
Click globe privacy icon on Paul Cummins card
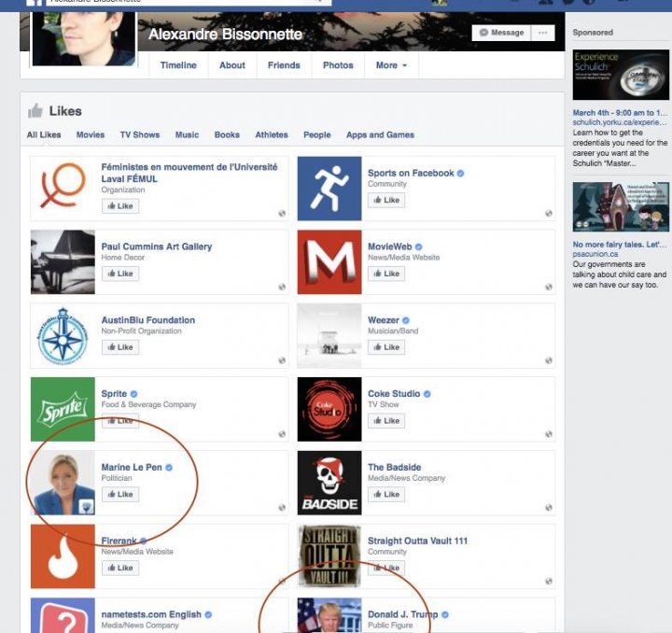click(x=282, y=287)
